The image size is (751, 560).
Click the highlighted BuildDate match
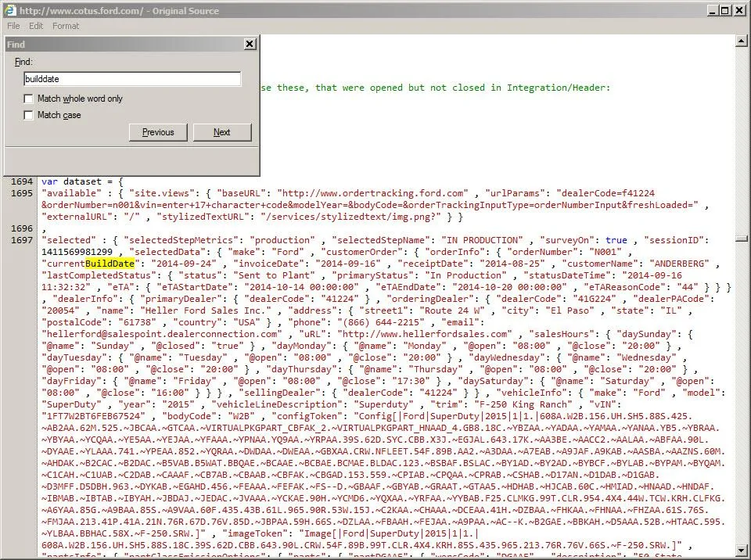coord(110,264)
